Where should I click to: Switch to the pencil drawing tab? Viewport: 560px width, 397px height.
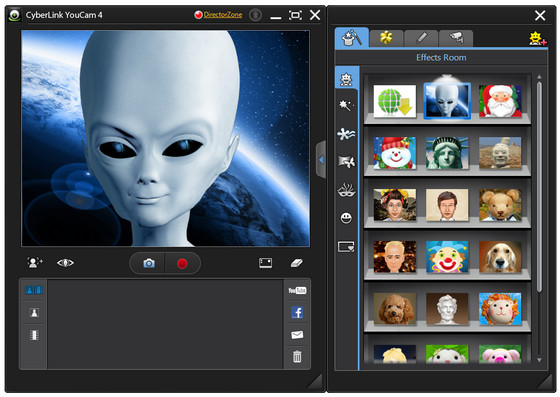coord(421,38)
